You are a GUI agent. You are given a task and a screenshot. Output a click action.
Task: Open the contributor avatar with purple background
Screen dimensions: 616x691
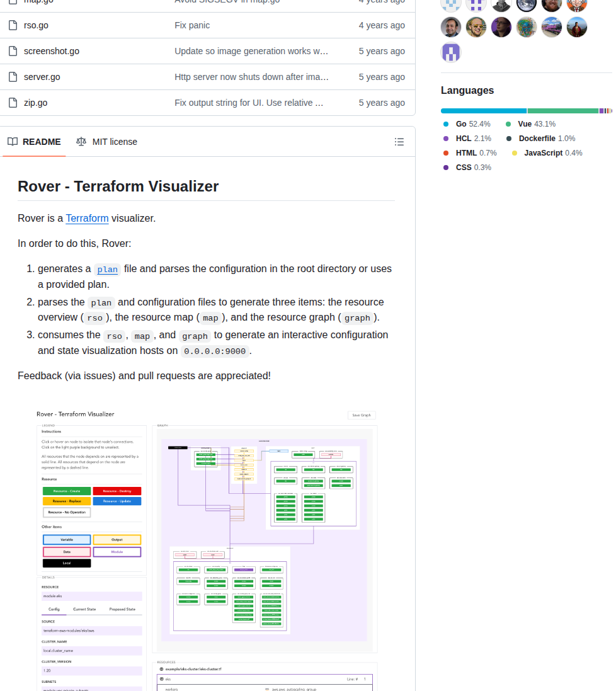pos(501,27)
